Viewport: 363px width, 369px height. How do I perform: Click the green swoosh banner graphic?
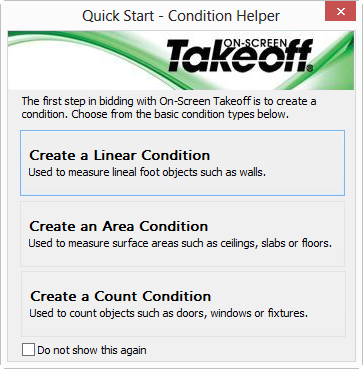coord(181,60)
